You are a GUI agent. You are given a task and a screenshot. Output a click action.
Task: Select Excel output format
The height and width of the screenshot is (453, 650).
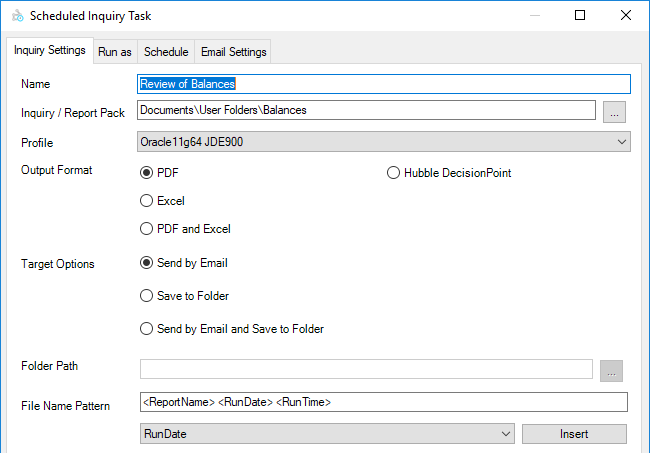[x=147, y=201]
